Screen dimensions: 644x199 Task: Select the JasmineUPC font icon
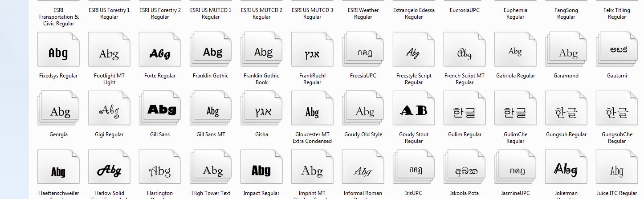[x=515, y=167]
